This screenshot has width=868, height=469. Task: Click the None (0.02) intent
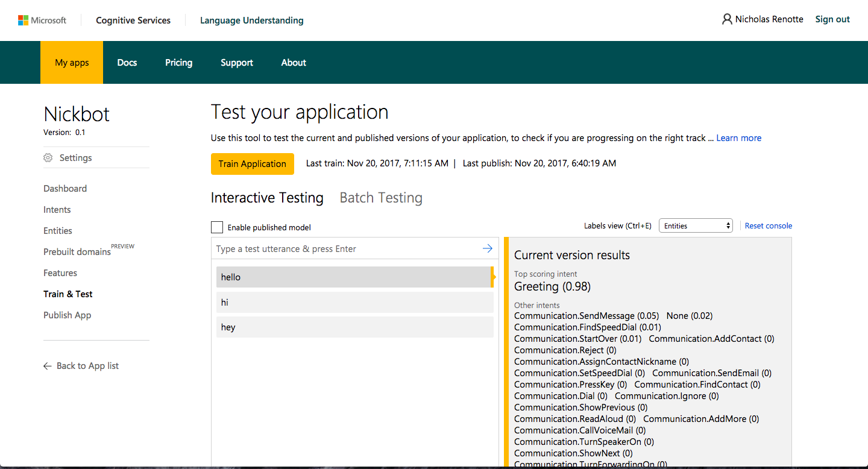690,316
